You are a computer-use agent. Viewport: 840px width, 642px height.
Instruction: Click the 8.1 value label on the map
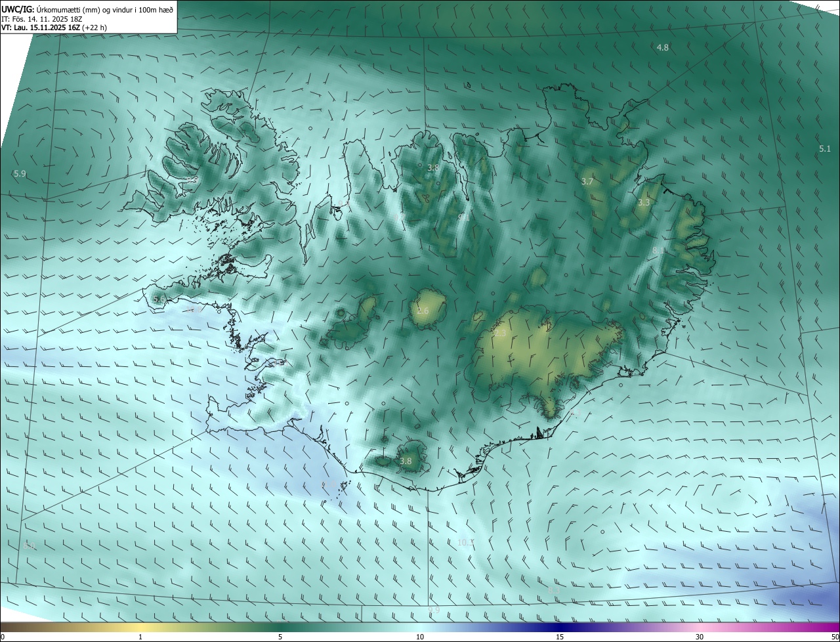[658, 251]
